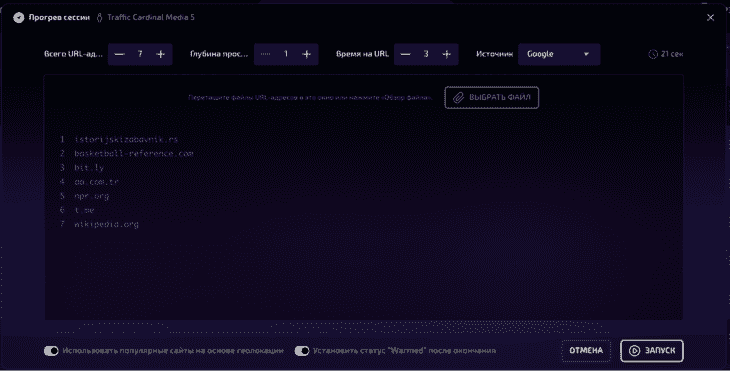Select the basketball-reference.com URL line
Screen dimensions: 730x371
(134, 154)
